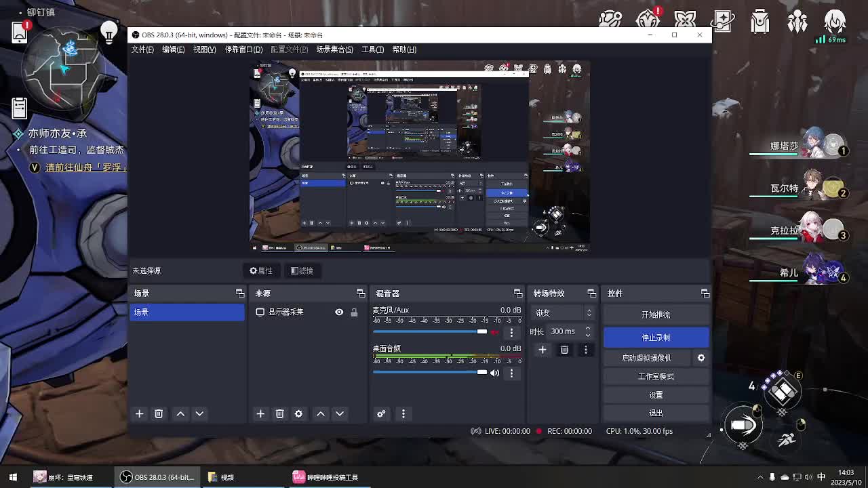Pop out the 转场特效 dock panel
The image size is (868, 488).
592,293
